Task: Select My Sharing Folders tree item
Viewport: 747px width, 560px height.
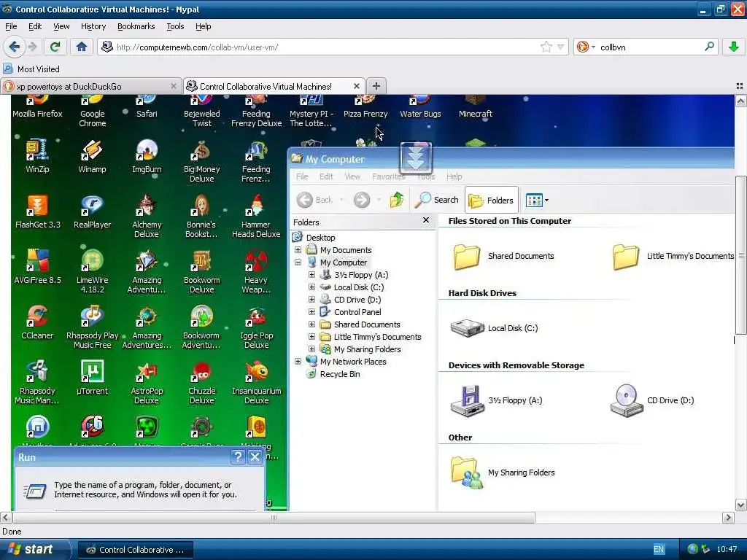Action: click(x=360, y=349)
